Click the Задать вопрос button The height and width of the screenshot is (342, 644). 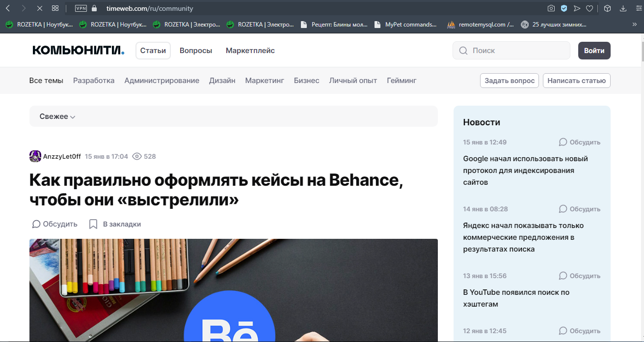[510, 81]
